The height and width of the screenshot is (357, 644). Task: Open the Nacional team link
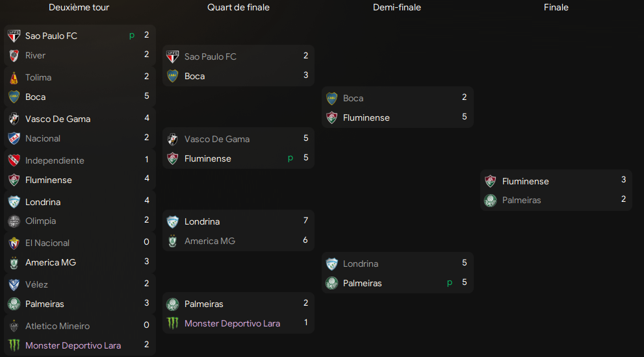point(43,139)
